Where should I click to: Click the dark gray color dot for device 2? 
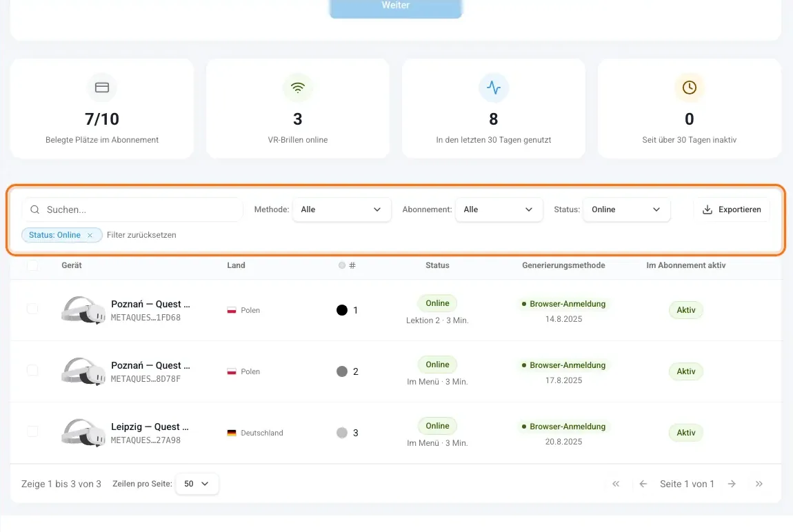point(342,371)
